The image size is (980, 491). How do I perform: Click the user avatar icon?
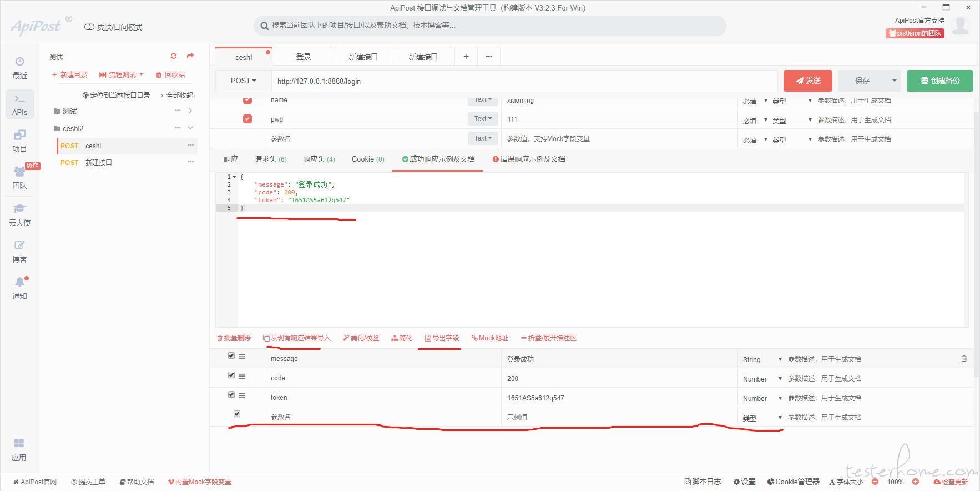961,26
